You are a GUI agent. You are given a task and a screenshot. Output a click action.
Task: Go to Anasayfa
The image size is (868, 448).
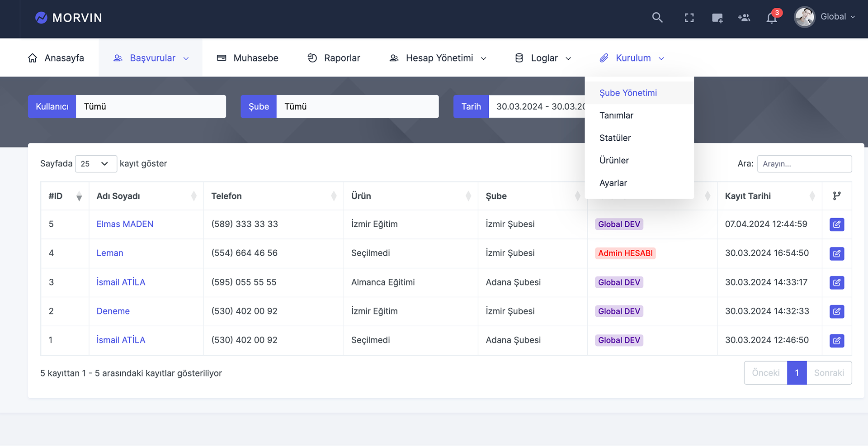56,58
